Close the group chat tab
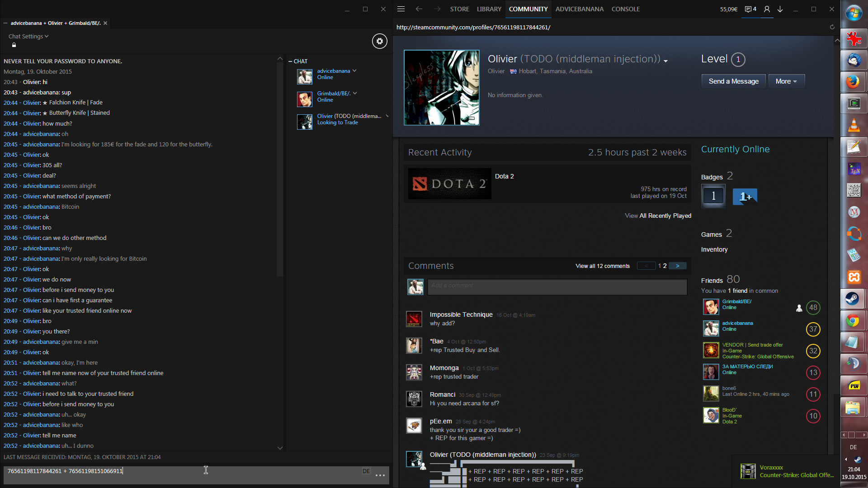The width and height of the screenshot is (868, 488). (105, 23)
